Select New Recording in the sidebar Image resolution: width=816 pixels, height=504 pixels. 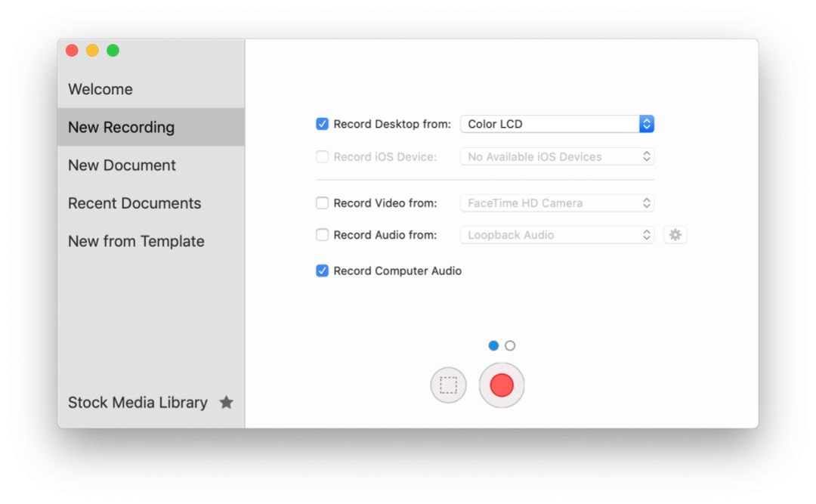[151, 127]
